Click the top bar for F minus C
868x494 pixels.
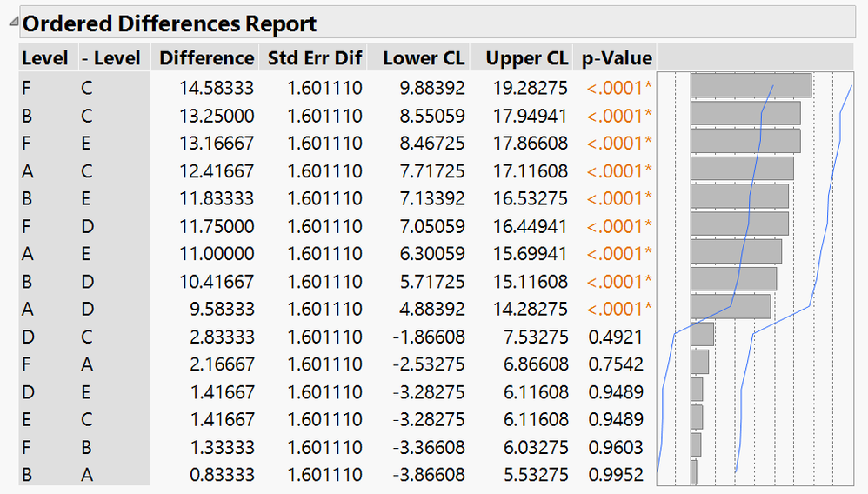[x=751, y=86]
